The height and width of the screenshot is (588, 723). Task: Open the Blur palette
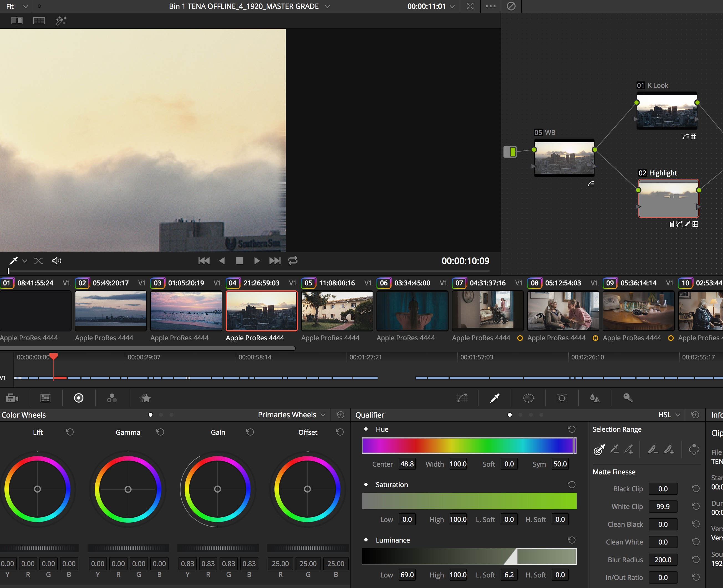[x=595, y=398]
